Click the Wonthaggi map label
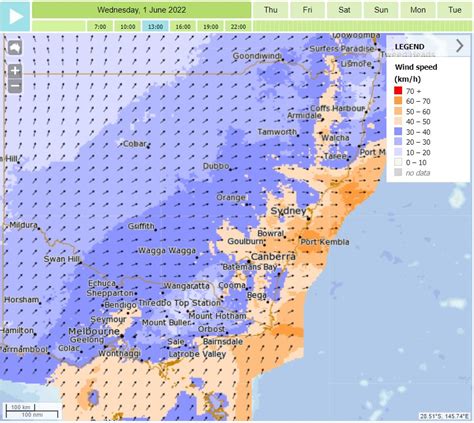 pyautogui.click(x=119, y=353)
